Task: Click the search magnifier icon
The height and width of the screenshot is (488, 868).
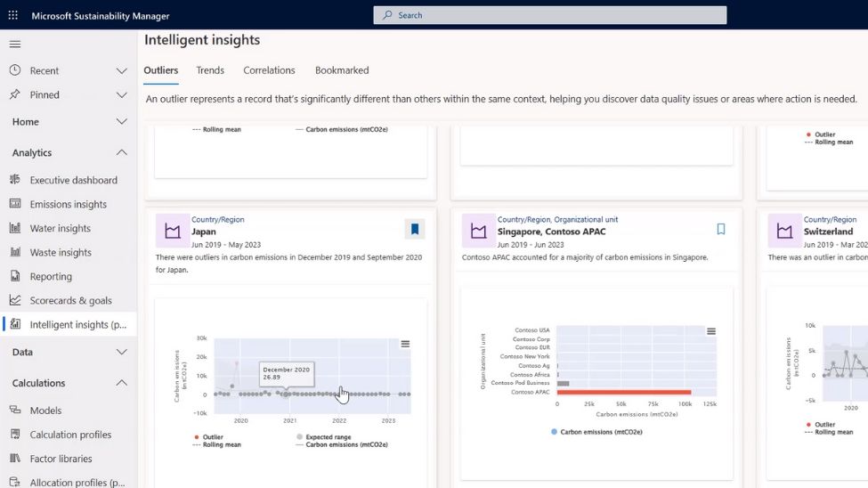Action: point(387,15)
